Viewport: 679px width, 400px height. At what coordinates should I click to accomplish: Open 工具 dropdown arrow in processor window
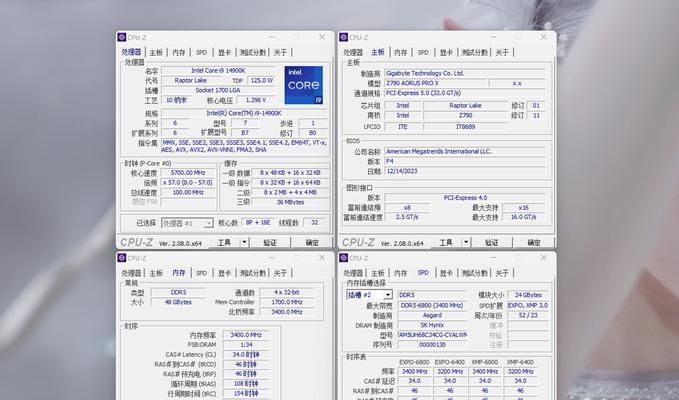point(245,242)
